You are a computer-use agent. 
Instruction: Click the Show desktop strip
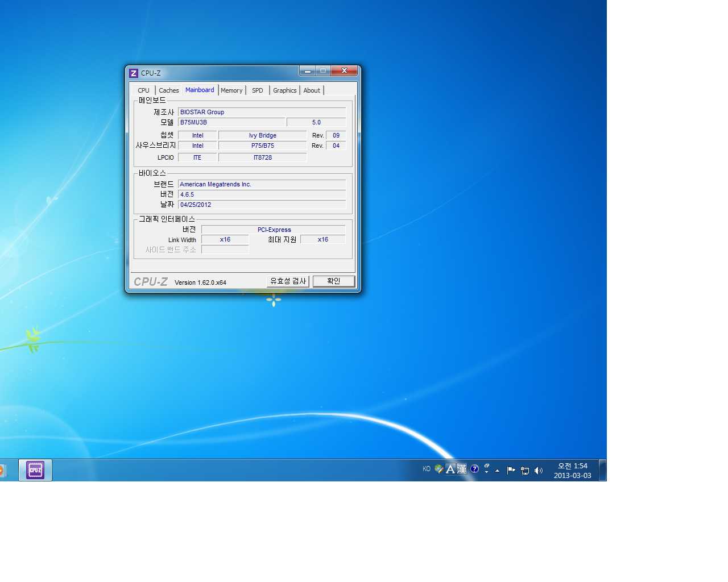point(602,470)
